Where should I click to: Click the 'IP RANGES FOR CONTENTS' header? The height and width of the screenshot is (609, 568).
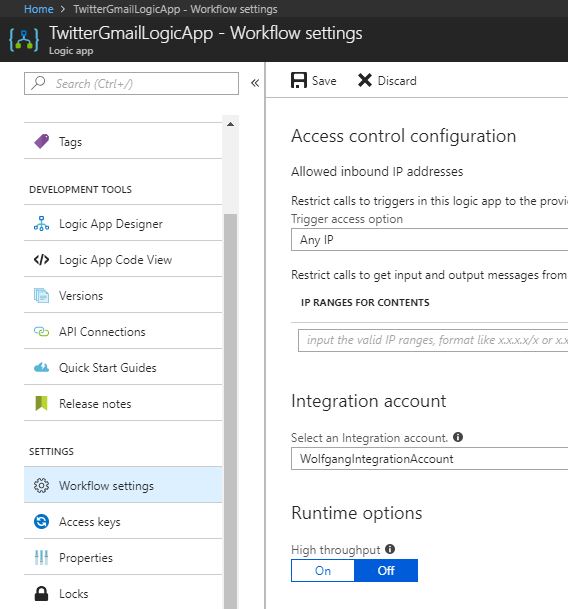click(x=365, y=303)
